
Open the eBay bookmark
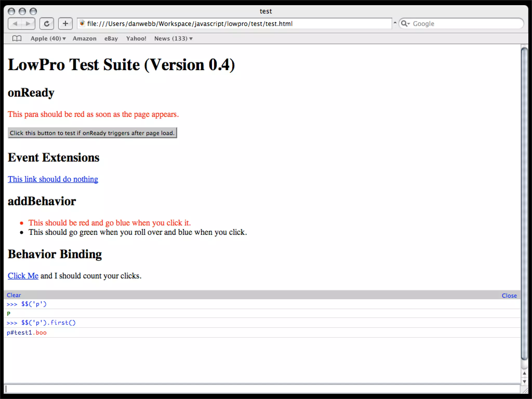111,38
